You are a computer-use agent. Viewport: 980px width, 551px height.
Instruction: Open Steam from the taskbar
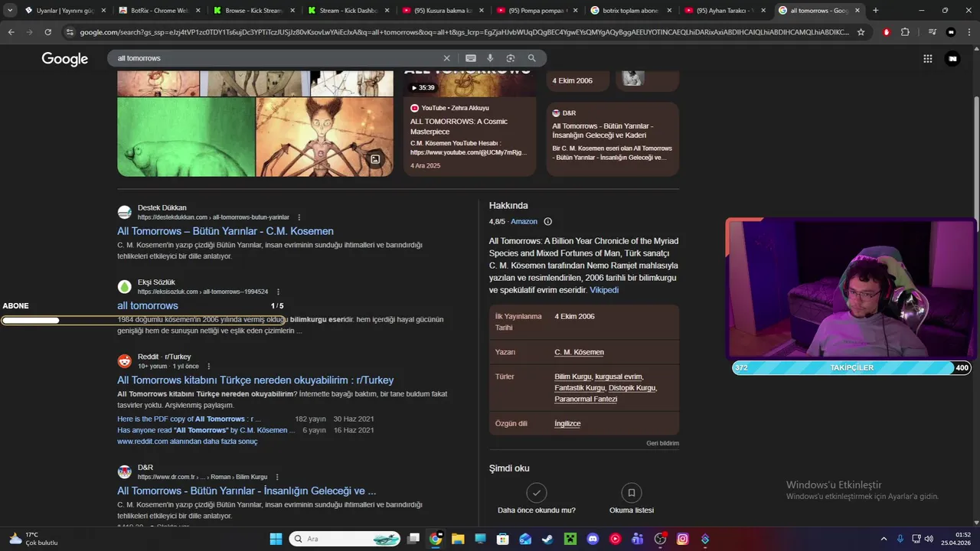547,539
